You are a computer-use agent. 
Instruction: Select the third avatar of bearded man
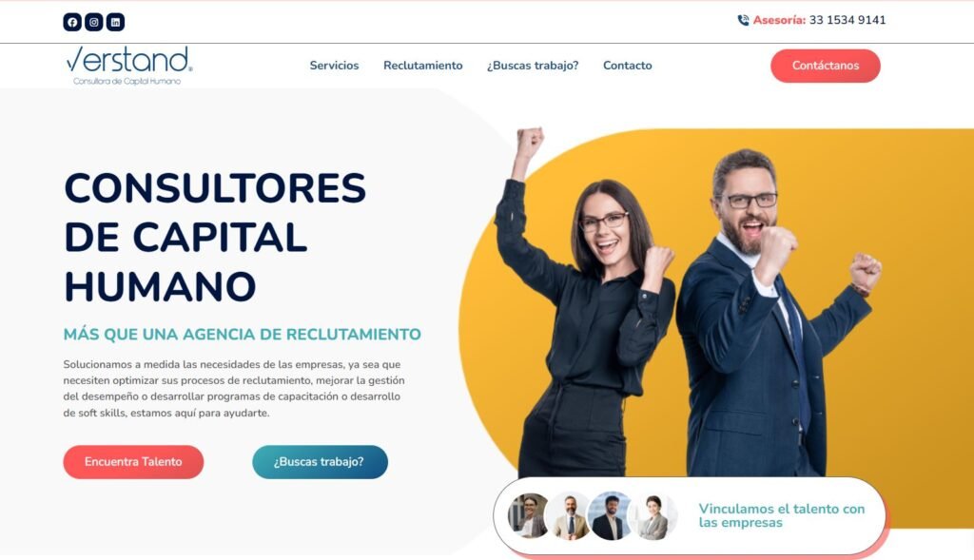tap(610, 516)
